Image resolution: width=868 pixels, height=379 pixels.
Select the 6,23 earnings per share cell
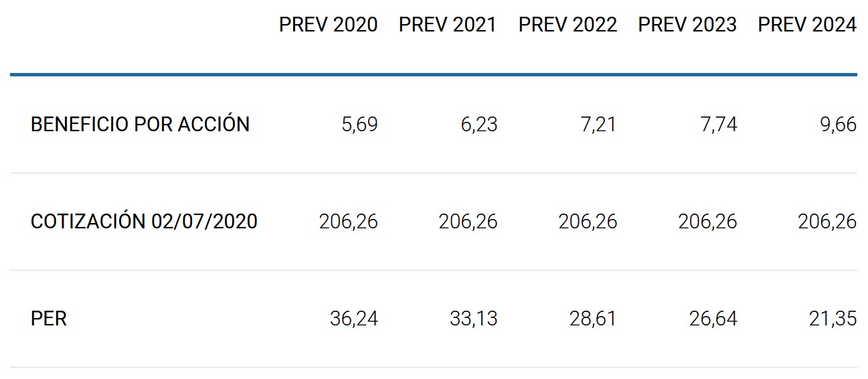tap(479, 125)
